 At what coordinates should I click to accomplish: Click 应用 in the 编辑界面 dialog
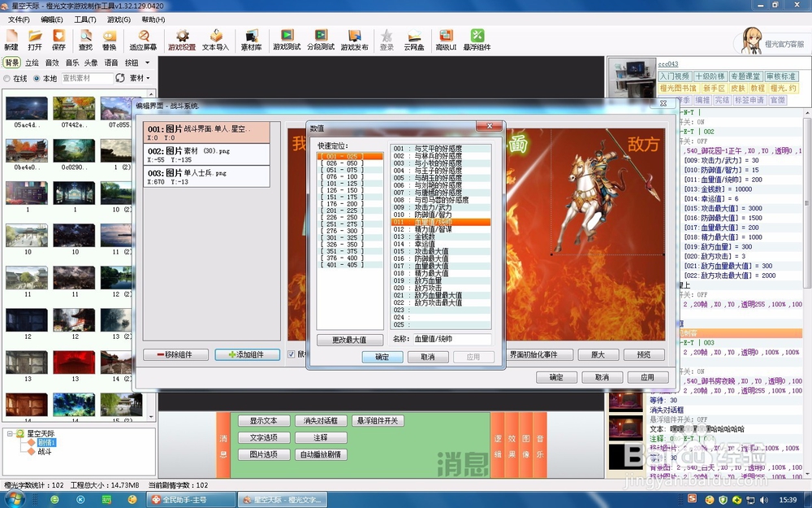647,377
